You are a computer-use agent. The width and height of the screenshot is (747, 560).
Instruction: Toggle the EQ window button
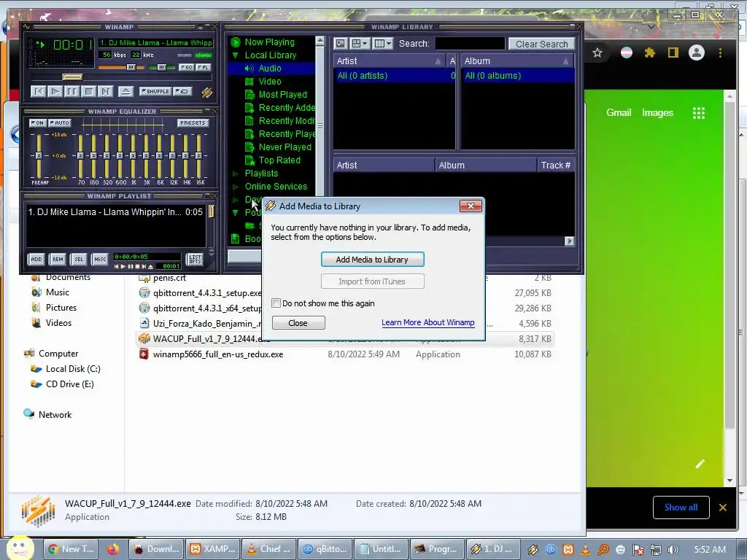point(186,68)
